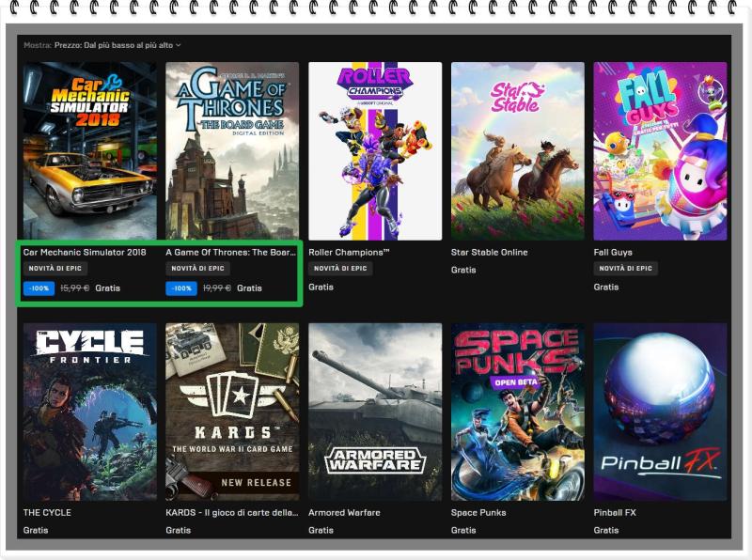Open Car Mechanic Simulator 2018 cover art
This screenshot has width=752, height=560.
(89, 150)
